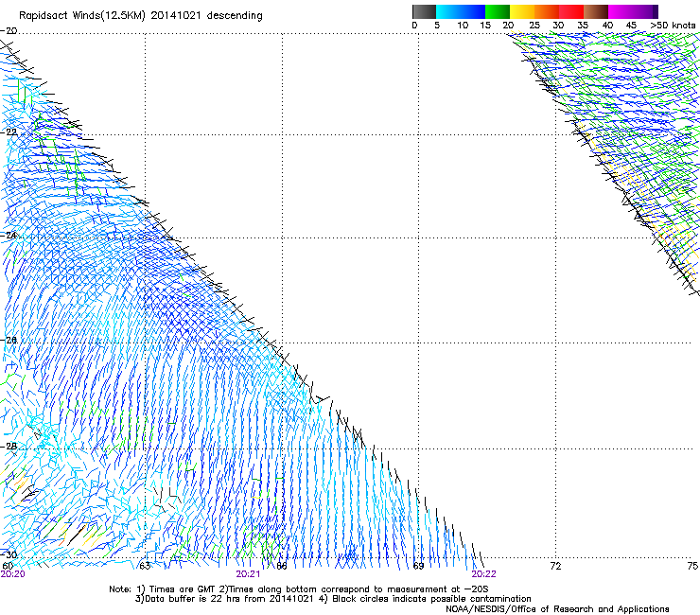Click the magenta 40-45 knots legend color
Image resolution: width=700 pixels, height=615 pixels.
[621, 11]
